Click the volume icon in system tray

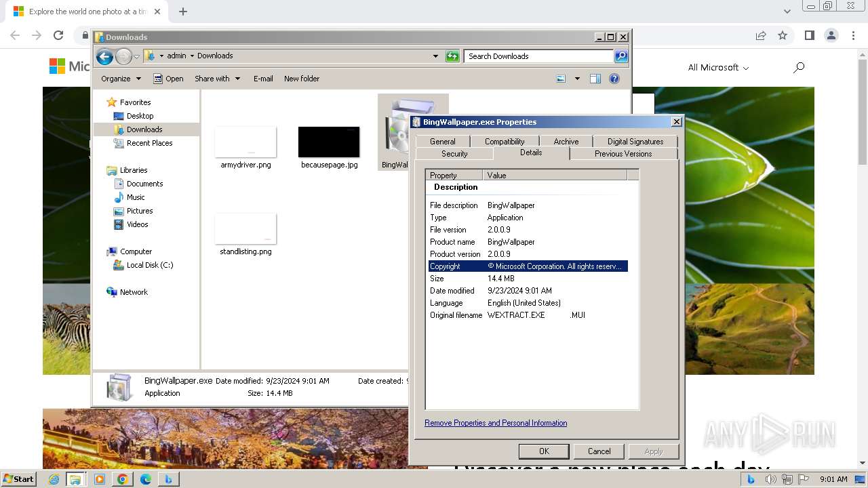770,479
